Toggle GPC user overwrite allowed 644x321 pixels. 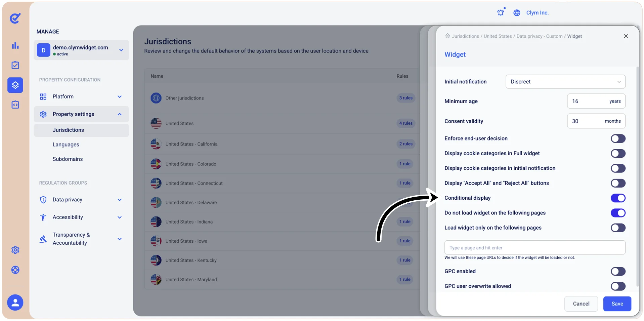point(618,286)
